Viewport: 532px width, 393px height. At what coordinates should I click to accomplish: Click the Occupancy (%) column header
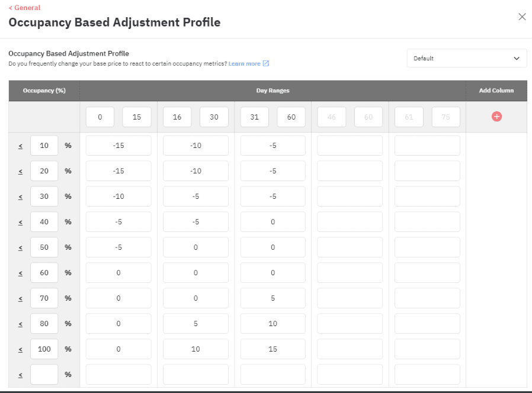pyautogui.click(x=44, y=91)
